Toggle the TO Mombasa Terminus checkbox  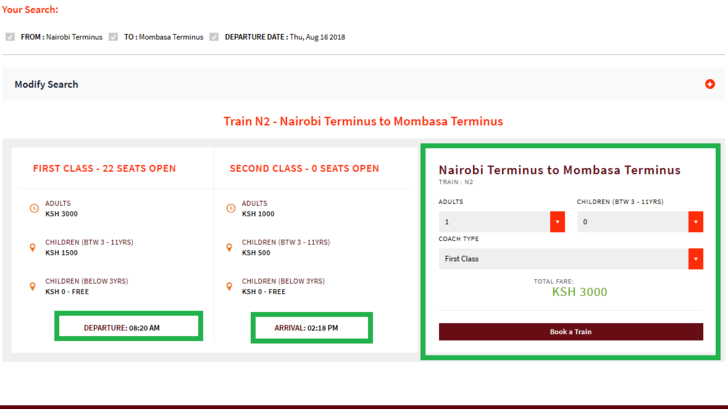click(113, 37)
